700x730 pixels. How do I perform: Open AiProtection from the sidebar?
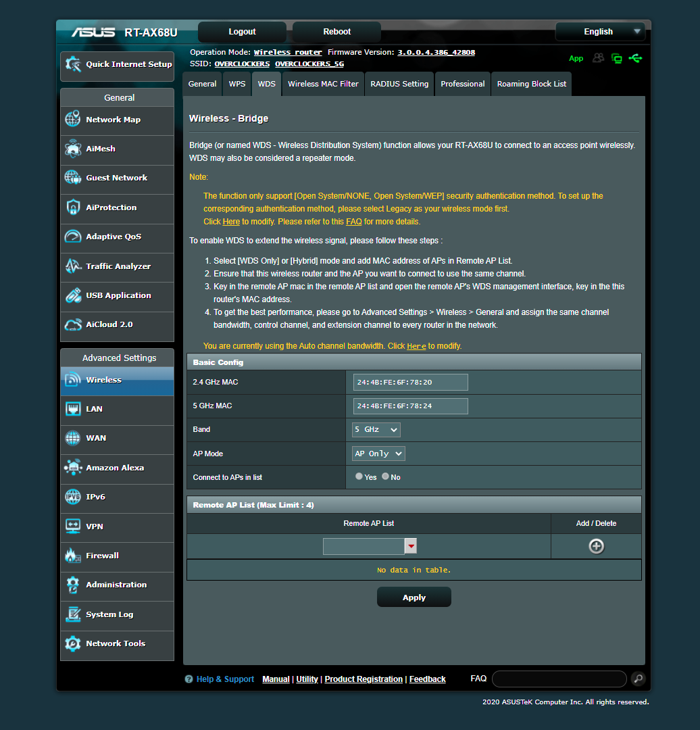point(72,207)
